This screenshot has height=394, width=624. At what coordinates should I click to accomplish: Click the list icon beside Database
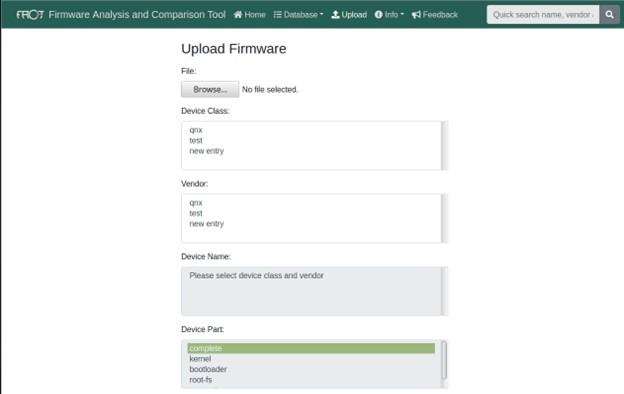pyautogui.click(x=278, y=15)
